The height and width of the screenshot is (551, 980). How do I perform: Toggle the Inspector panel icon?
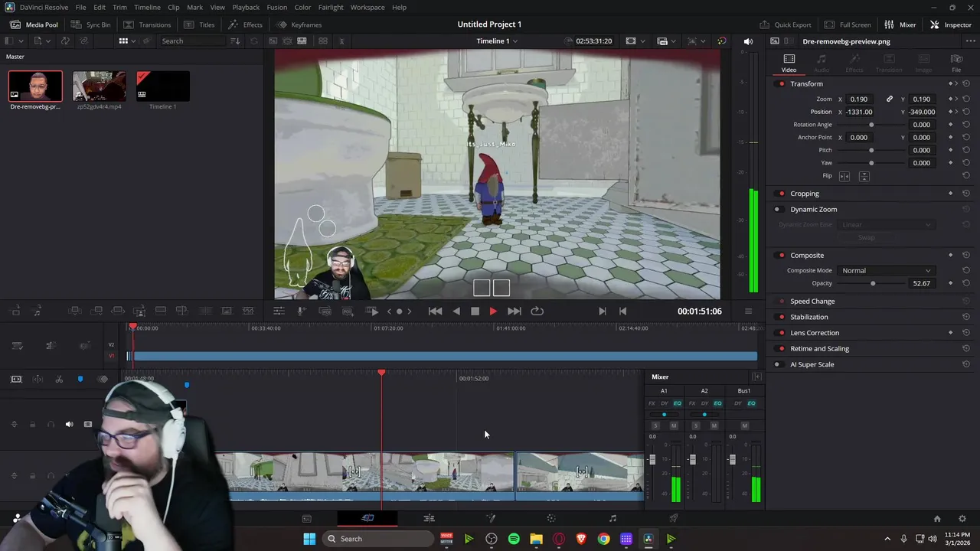(935, 24)
